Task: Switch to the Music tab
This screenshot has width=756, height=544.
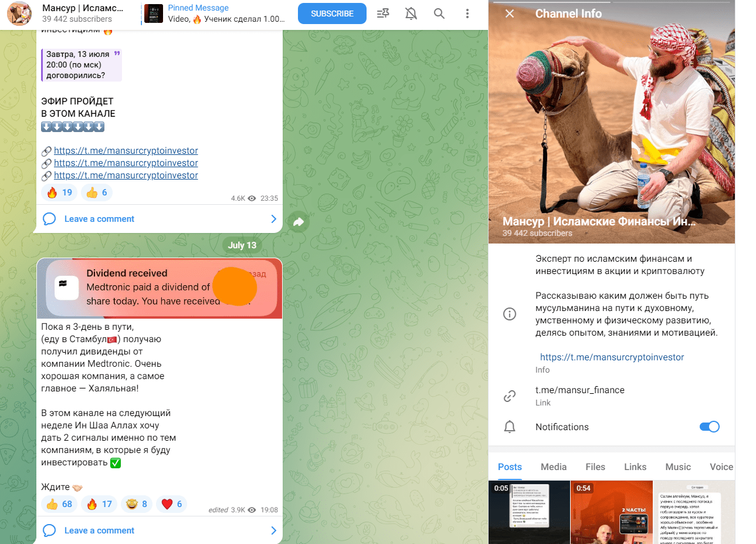Action: point(678,467)
